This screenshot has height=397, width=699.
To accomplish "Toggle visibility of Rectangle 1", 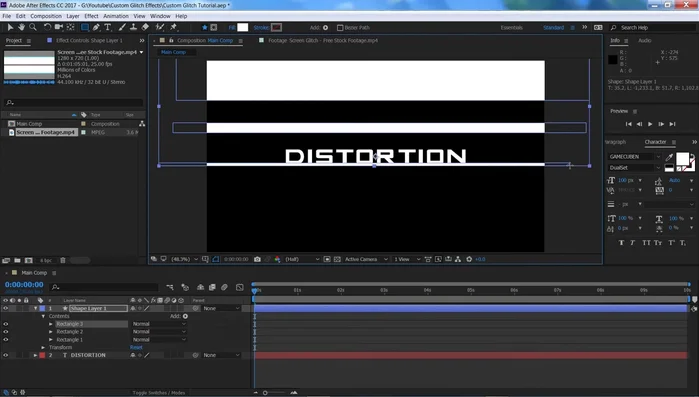I will (5, 340).
